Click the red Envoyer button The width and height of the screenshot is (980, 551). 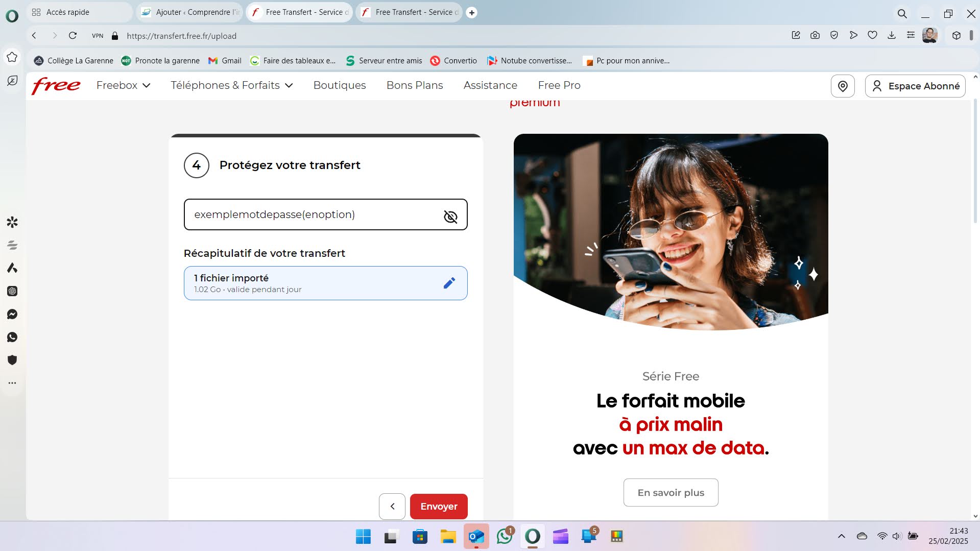pos(438,506)
